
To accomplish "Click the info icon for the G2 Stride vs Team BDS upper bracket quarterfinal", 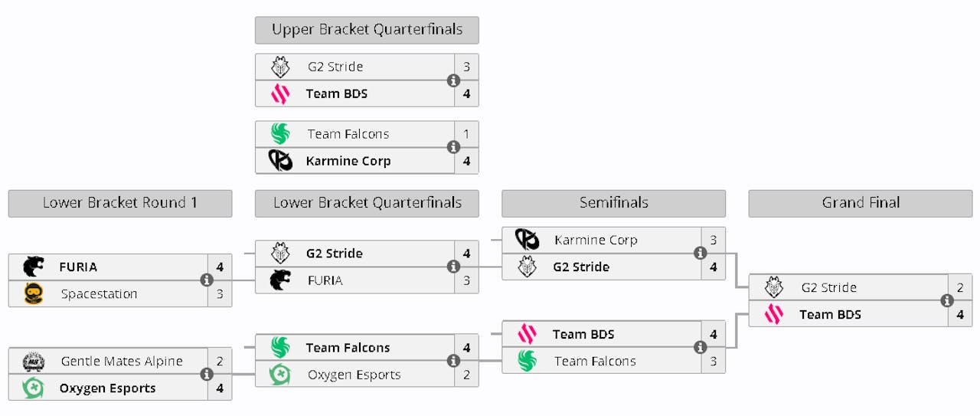I will (x=453, y=80).
